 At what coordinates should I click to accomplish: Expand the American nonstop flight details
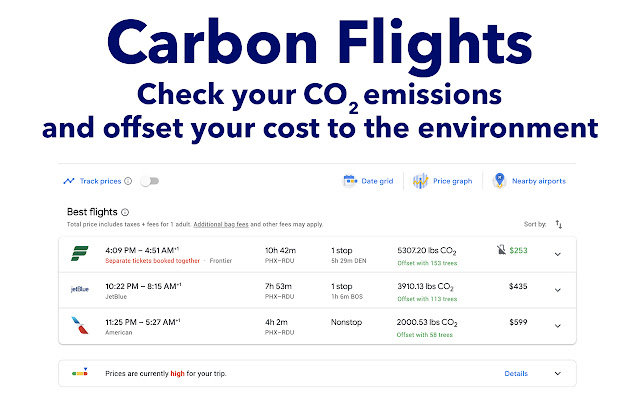(x=557, y=323)
